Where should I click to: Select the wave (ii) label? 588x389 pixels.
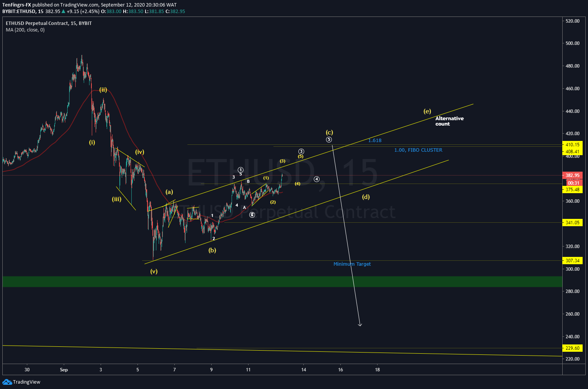[103, 90]
